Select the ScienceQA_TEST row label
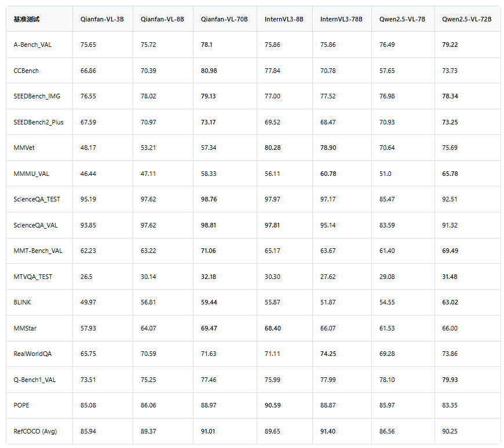 tap(36, 199)
